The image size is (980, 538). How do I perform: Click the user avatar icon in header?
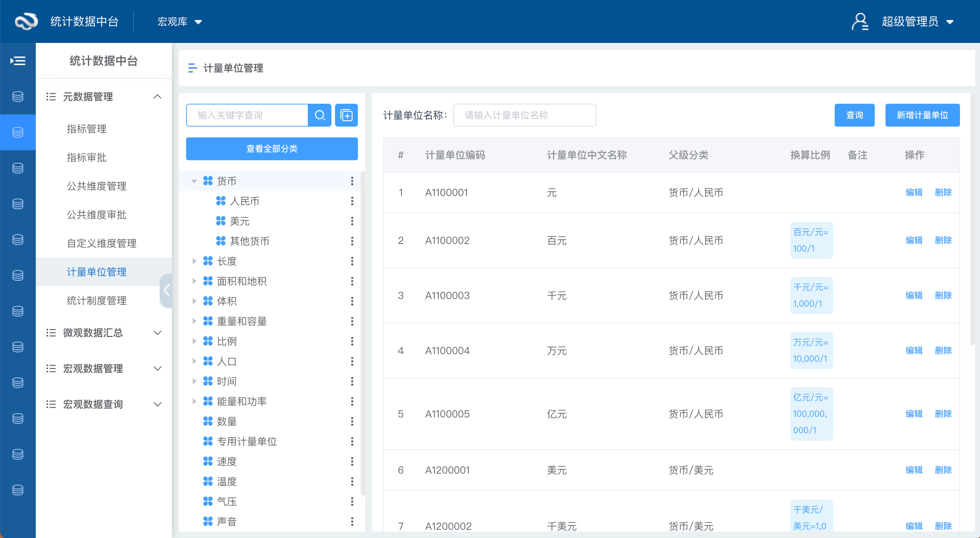pos(860,21)
